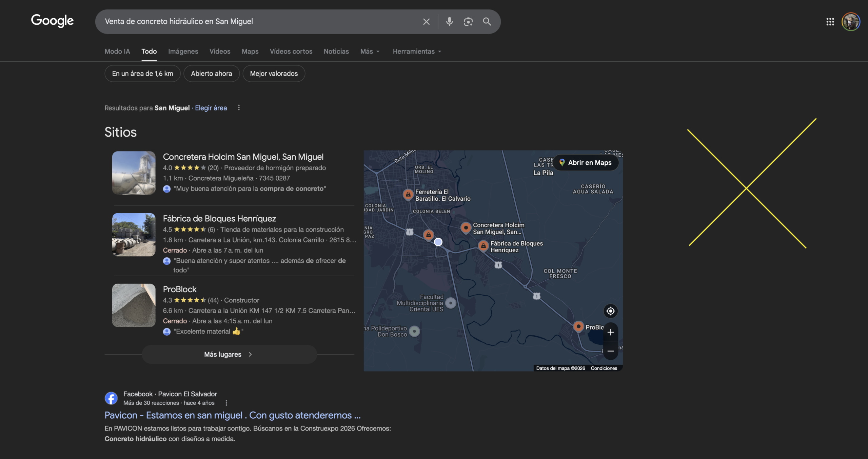Image resolution: width=868 pixels, height=459 pixels.
Task: Click the "Datos del mapa ©2026" text
Action: (560, 368)
